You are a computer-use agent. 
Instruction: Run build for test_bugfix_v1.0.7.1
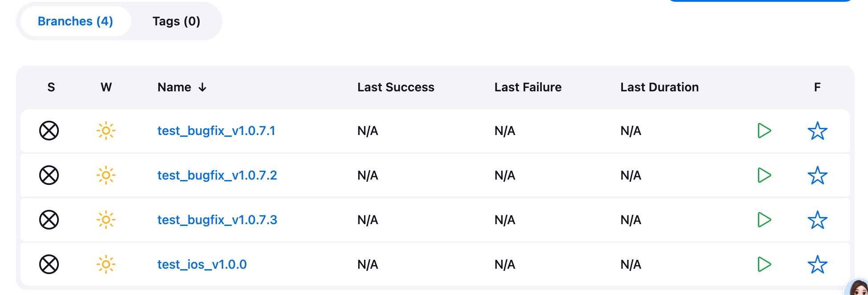tap(764, 131)
